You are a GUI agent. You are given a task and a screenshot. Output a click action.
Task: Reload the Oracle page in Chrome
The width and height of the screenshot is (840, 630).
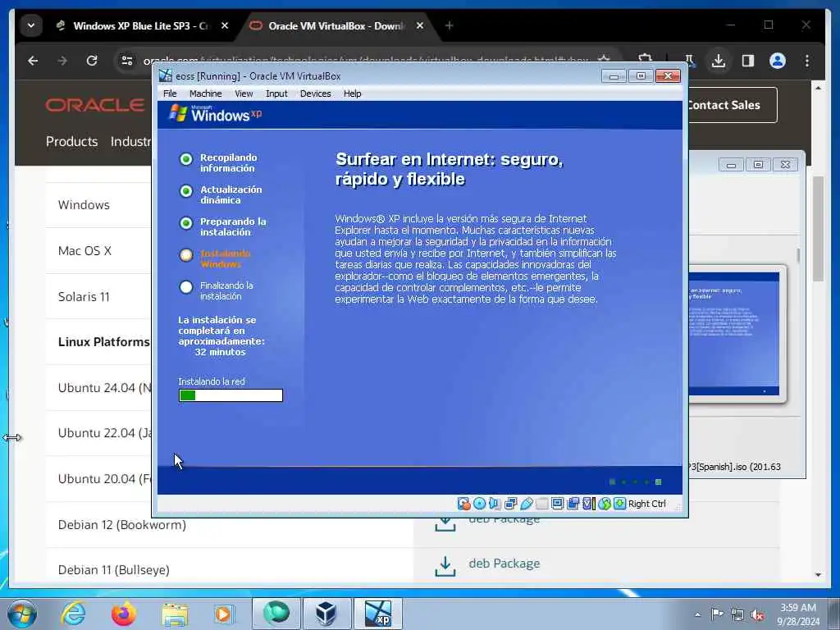point(92,61)
